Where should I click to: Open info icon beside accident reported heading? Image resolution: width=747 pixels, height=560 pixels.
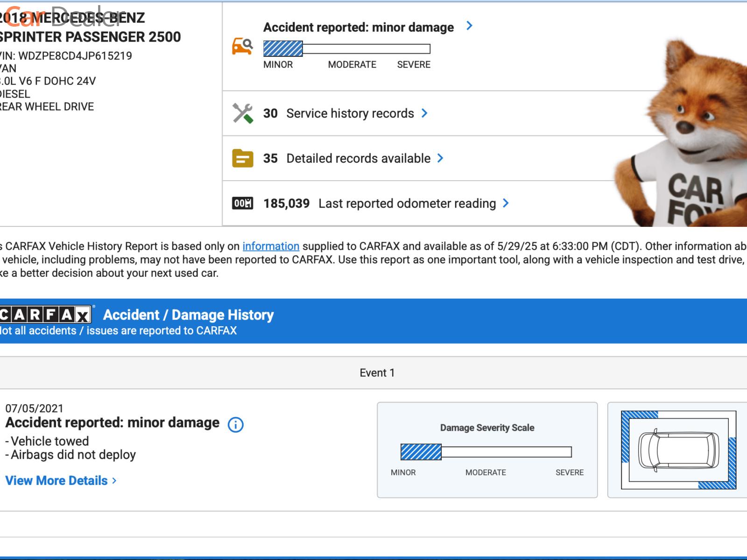tap(235, 425)
